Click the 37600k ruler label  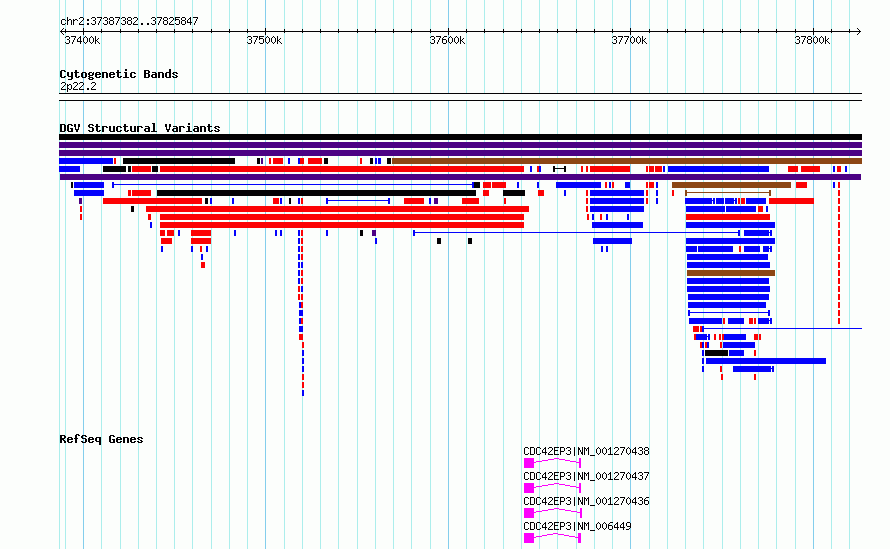pyautogui.click(x=447, y=40)
